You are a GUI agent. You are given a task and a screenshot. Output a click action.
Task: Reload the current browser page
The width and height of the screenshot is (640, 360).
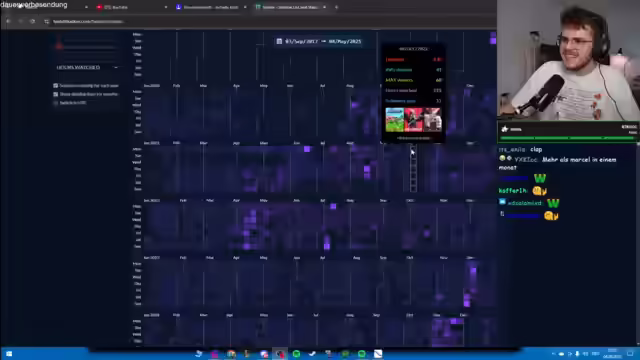[x=33, y=21]
